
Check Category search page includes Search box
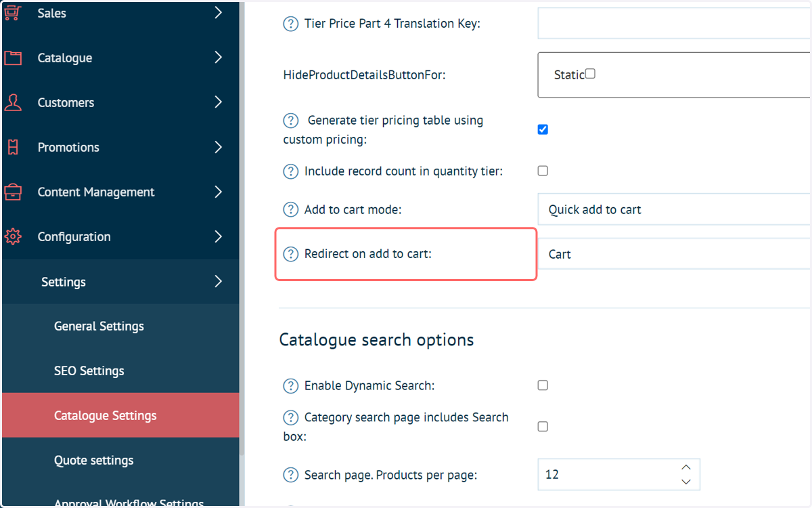[543, 427]
